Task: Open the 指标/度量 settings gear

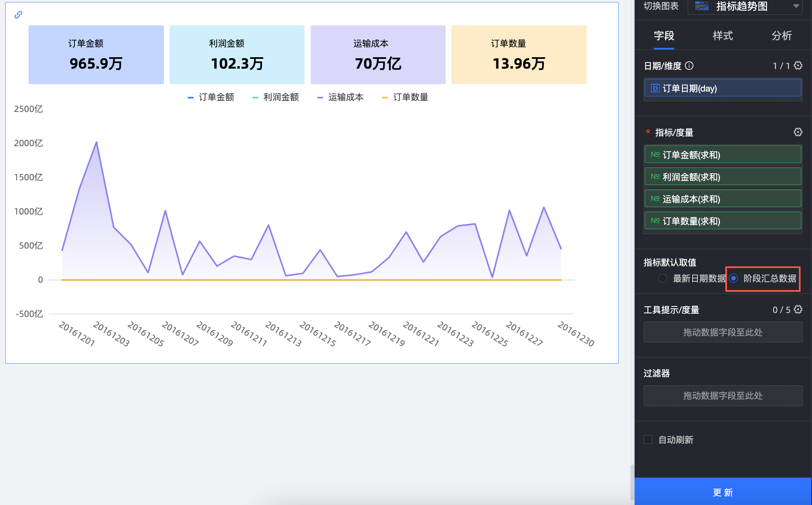Action: pos(798,132)
